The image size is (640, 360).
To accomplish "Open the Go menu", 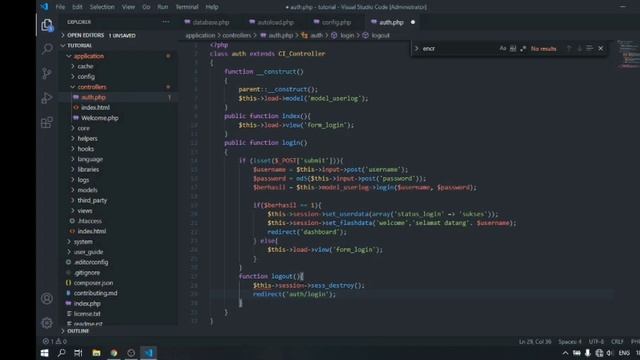I will pyautogui.click(x=146, y=7).
